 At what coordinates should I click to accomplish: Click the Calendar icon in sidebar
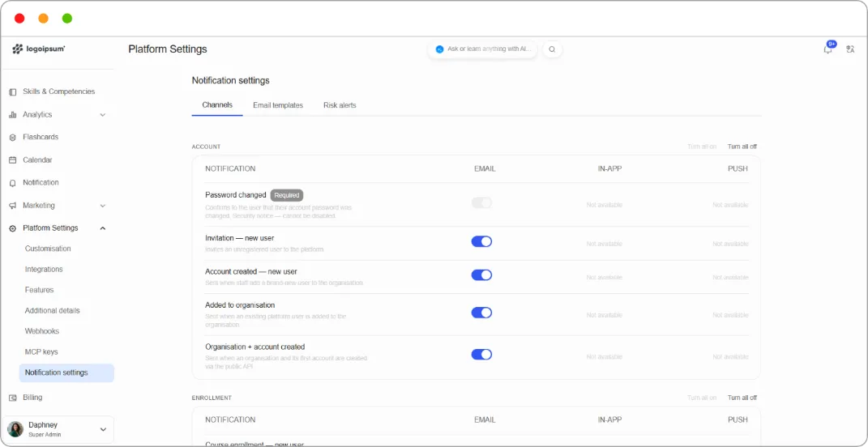tap(13, 160)
